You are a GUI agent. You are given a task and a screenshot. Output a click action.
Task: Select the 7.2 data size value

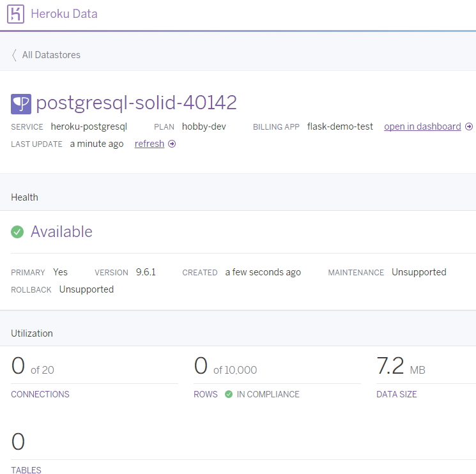pos(390,365)
